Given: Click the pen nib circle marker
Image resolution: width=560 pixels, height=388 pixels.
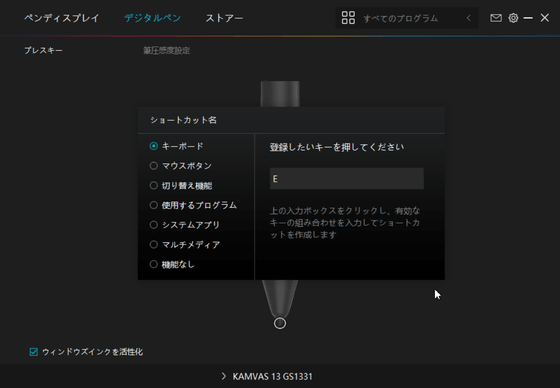Looking at the screenshot, I should 280,323.
